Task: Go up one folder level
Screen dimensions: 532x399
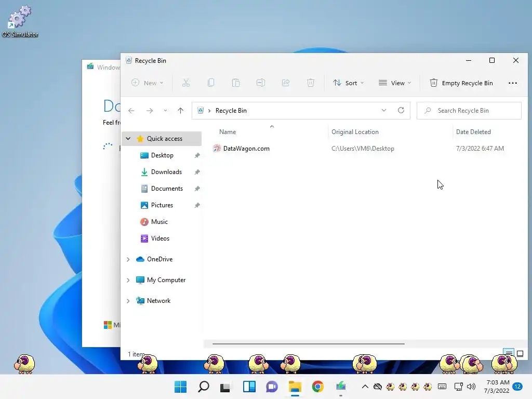Action: [180, 111]
